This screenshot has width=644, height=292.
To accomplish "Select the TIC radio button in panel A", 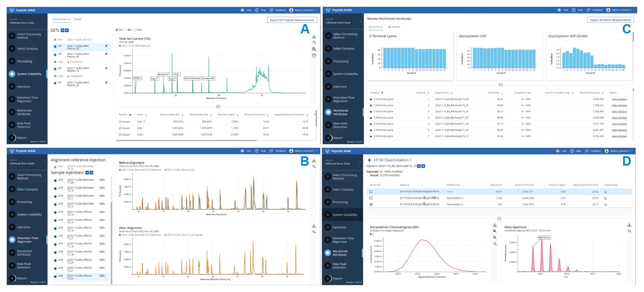I will [x=117, y=30].
